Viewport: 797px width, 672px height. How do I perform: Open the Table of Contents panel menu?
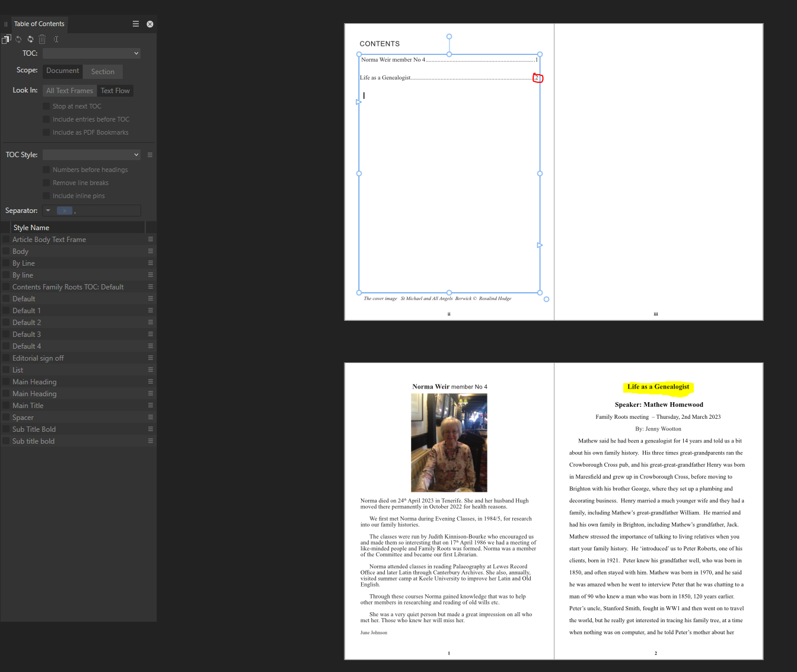[136, 24]
